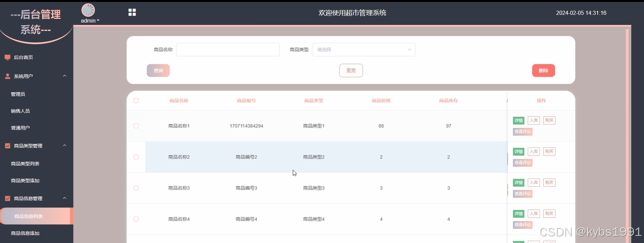Screen dimensions: 644x243
Task: Check the 商品名称4 row checkbox
Action: coord(136,219)
